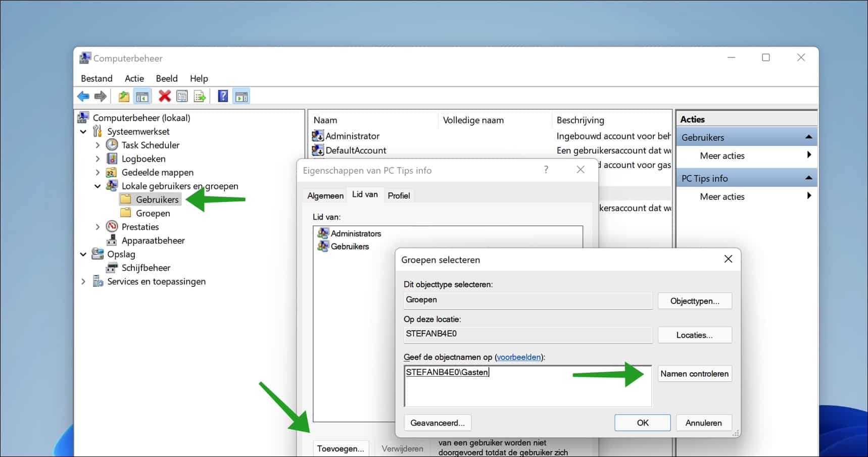The image size is (868, 457).
Task: Click the Up one level folder icon
Action: (124, 96)
